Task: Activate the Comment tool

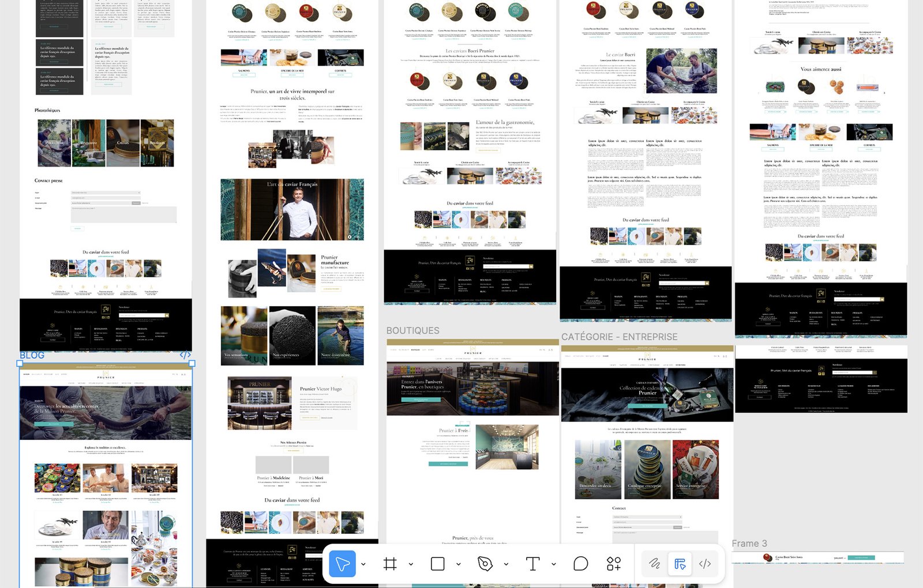Action: point(581,564)
